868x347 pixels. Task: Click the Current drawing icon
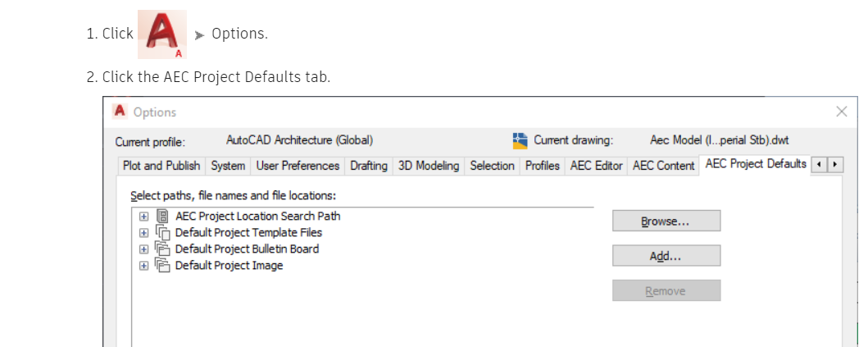pyautogui.click(x=520, y=140)
